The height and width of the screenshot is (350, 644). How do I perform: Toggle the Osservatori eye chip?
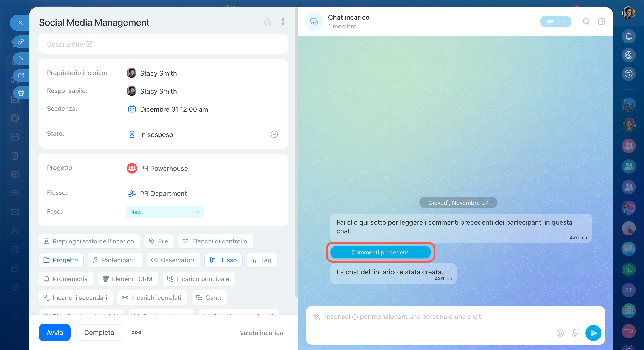pos(173,260)
